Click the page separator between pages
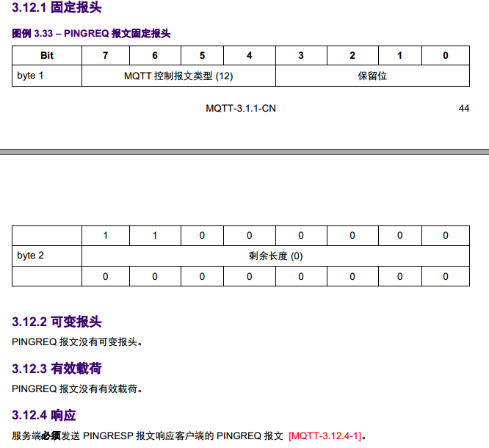 (245, 152)
